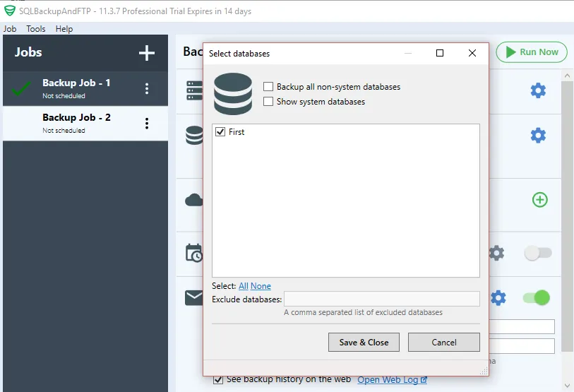Click the email envelope icon in the main window

click(x=194, y=298)
